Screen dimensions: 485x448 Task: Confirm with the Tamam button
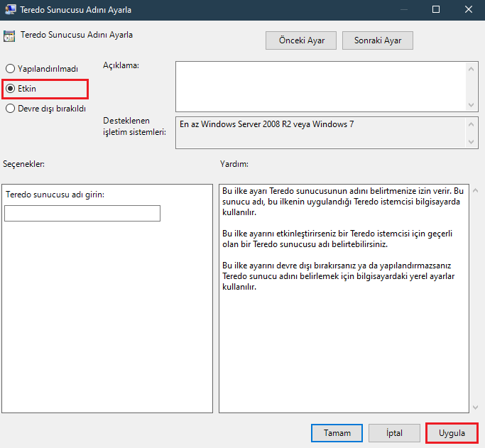[337, 433]
